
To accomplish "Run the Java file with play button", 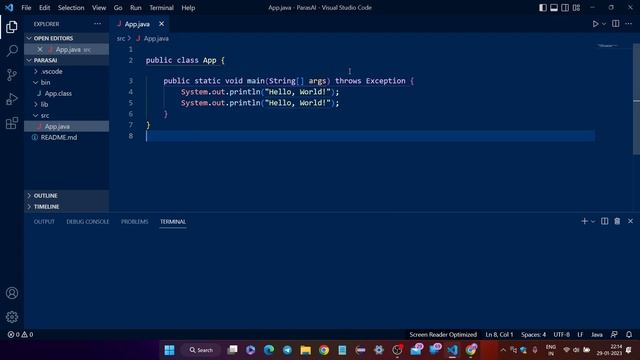I will pyautogui.click(x=596, y=24).
